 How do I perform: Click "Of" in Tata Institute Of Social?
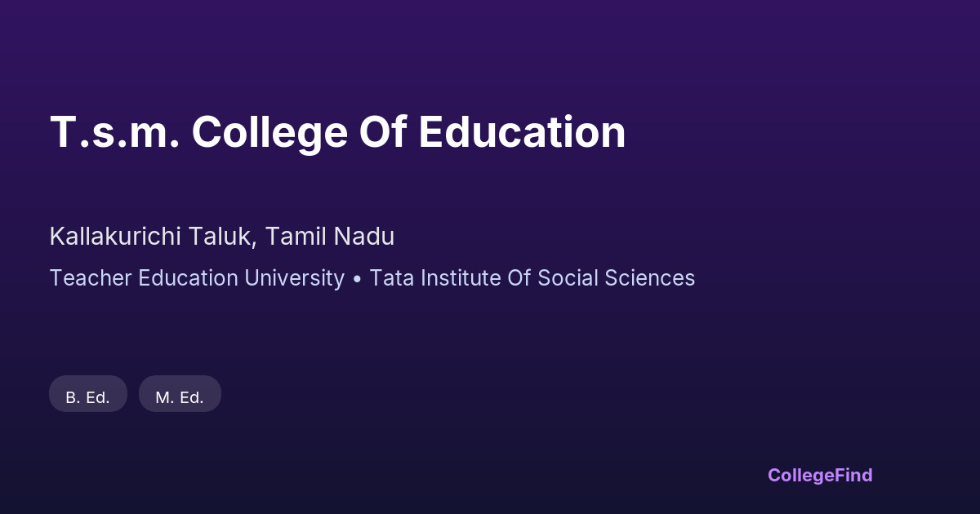[x=519, y=278]
